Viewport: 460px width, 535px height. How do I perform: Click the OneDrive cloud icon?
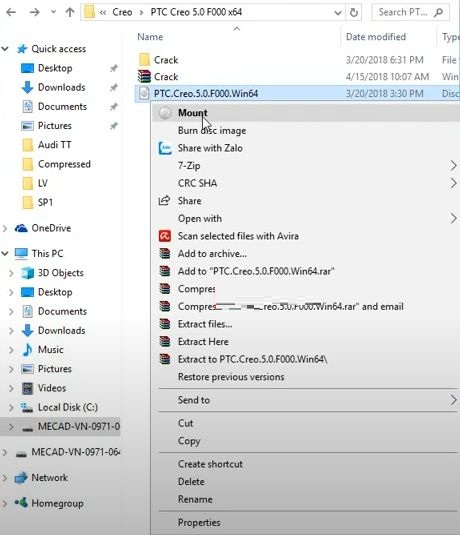coord(21,228)
